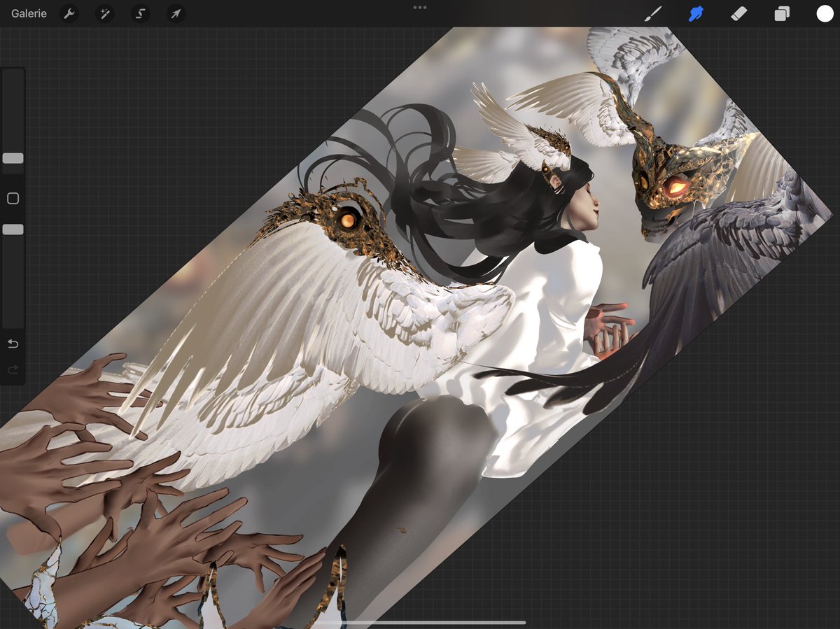Open the Layers panel

[782, 13]
